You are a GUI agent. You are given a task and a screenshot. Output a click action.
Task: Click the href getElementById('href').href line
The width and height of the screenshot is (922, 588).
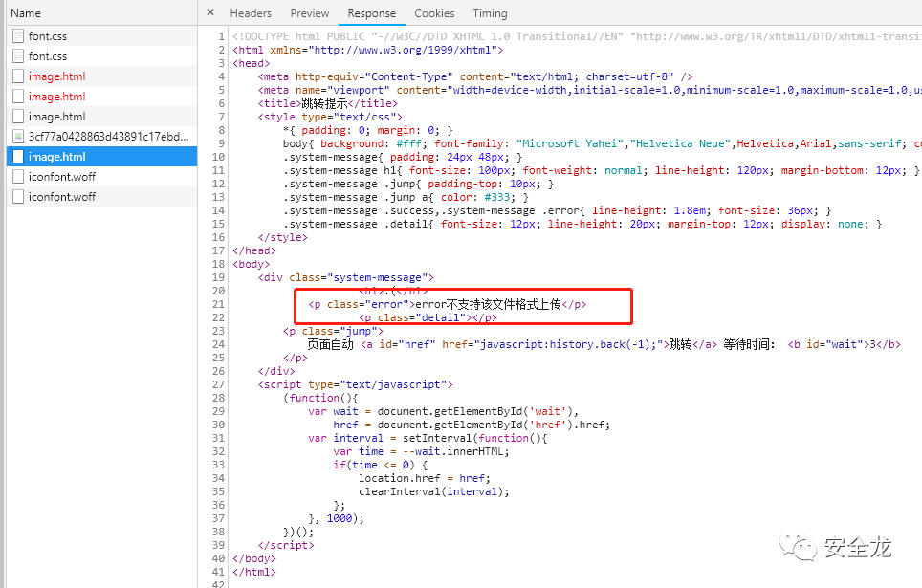(x=472, y=425)
